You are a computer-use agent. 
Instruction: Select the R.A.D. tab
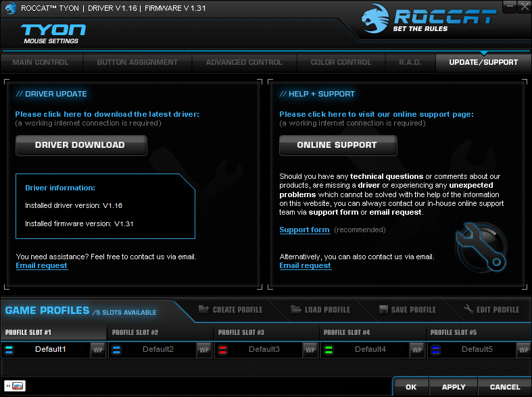[410, 63]
